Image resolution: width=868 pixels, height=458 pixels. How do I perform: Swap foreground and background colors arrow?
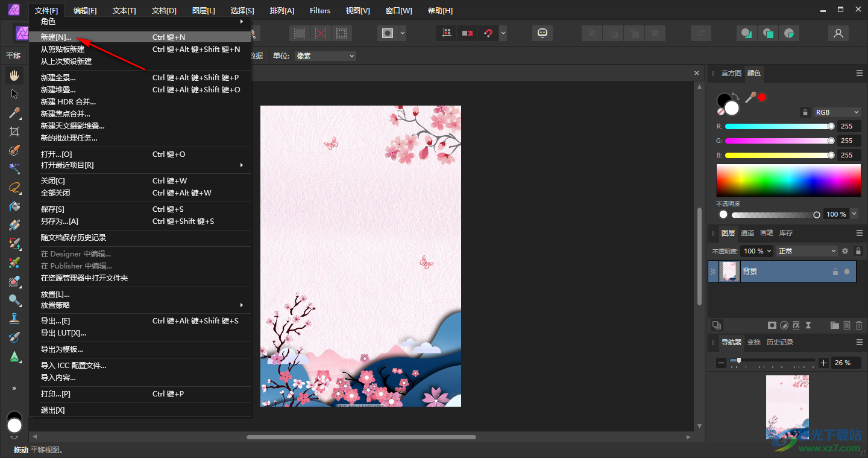coord(735,97)
